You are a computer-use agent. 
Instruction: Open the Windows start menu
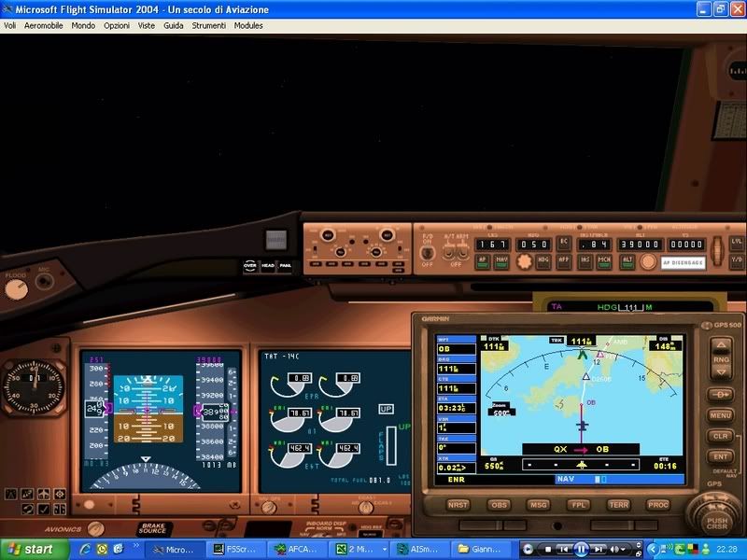click(x=35, y=550)
